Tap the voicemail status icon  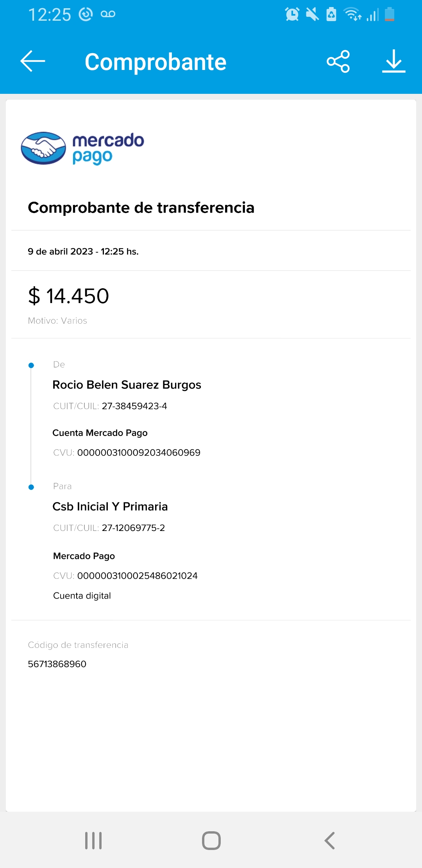click(x=108, y=14)
